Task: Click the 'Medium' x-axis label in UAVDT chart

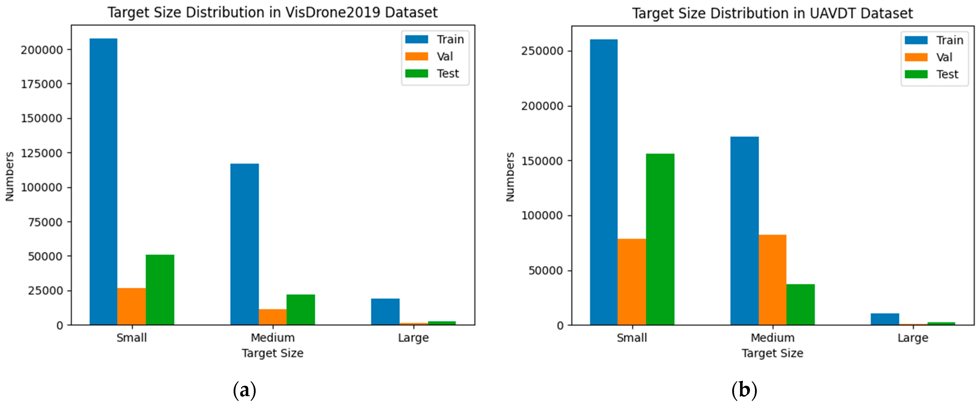Action: [773, 337]
